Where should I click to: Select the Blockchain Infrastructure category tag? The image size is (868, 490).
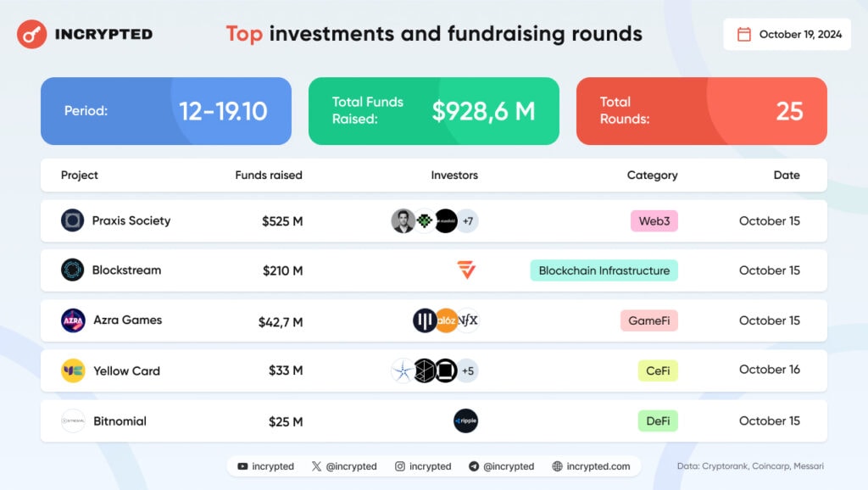(x=604, y=270)
